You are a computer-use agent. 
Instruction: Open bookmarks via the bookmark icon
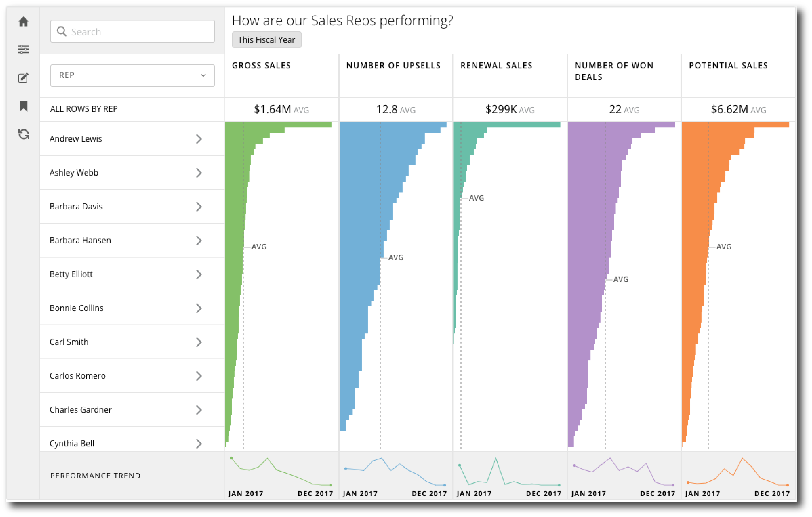click(x=23, y=106)
